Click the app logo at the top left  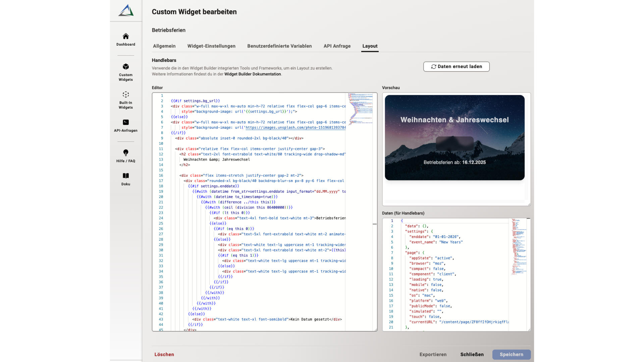point(126,10)
